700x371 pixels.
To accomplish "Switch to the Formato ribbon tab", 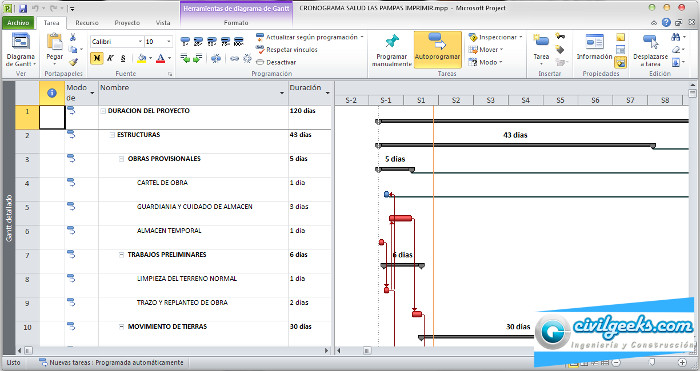I will [x=236, y=23].
